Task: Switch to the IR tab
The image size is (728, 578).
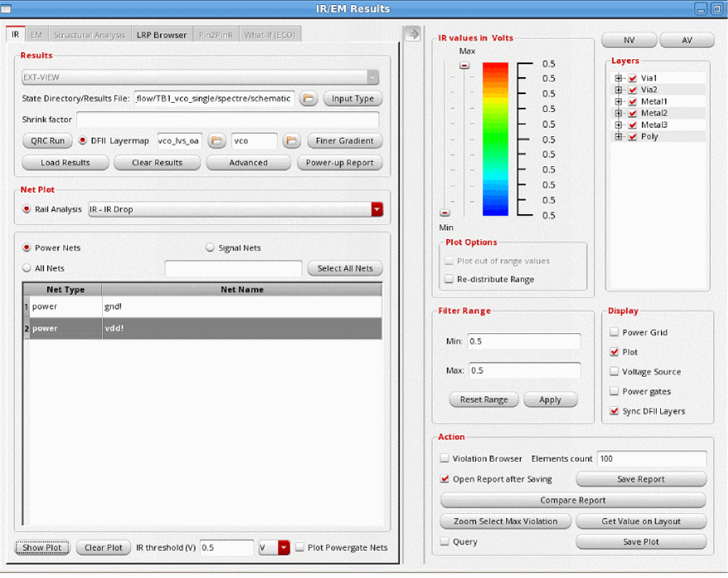Action: click(15, 34)
